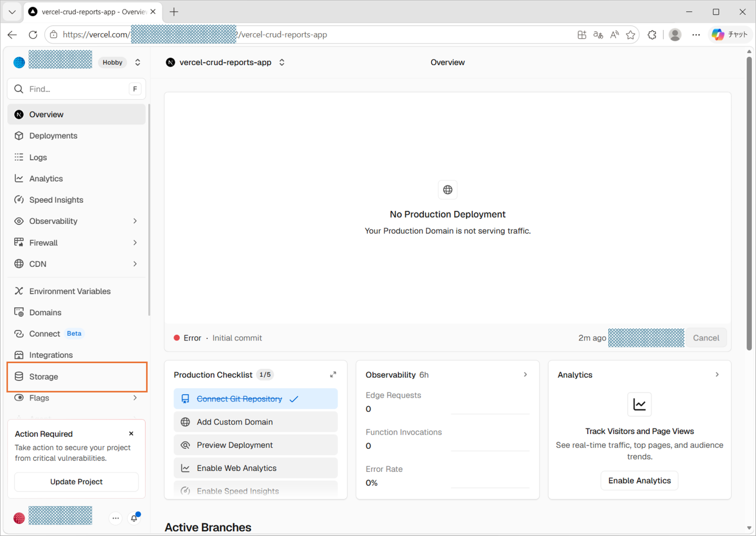Click the Enable Analytics button
Image resolution: width=756 pixels, height=536 pixels.
pos(639,481)
